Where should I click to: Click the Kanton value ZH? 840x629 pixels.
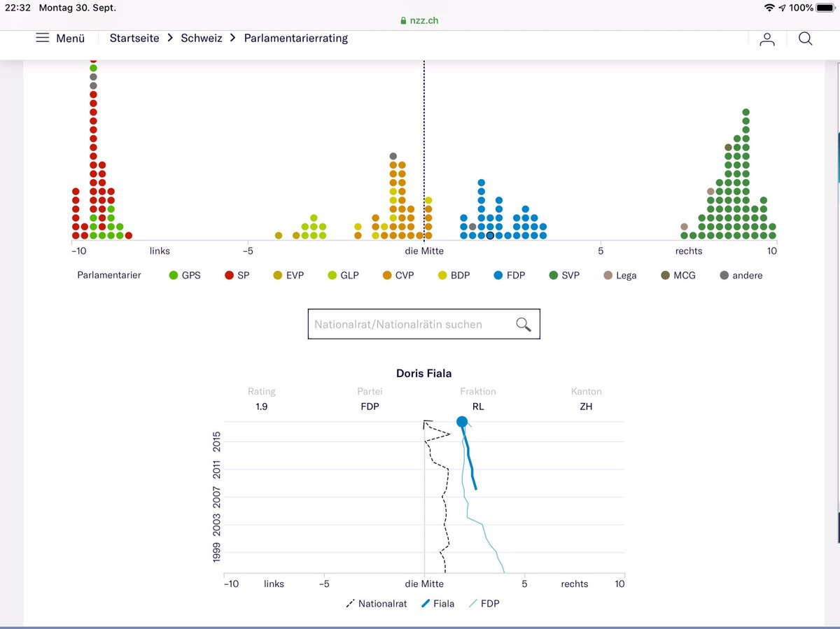(586, 407)
